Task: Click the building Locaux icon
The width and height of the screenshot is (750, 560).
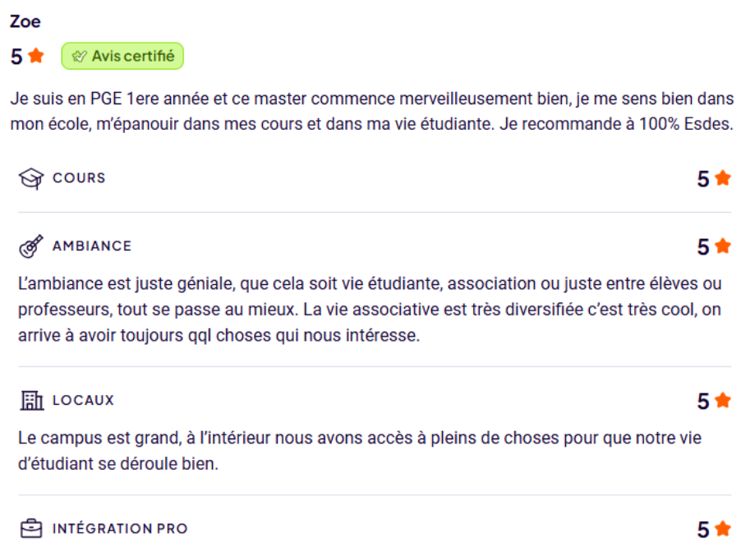Action: 30,401
